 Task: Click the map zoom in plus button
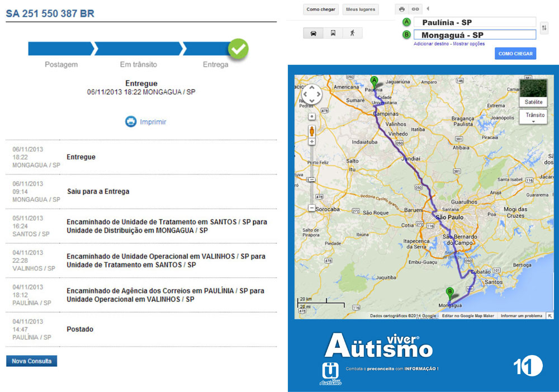tap(311, 142)
